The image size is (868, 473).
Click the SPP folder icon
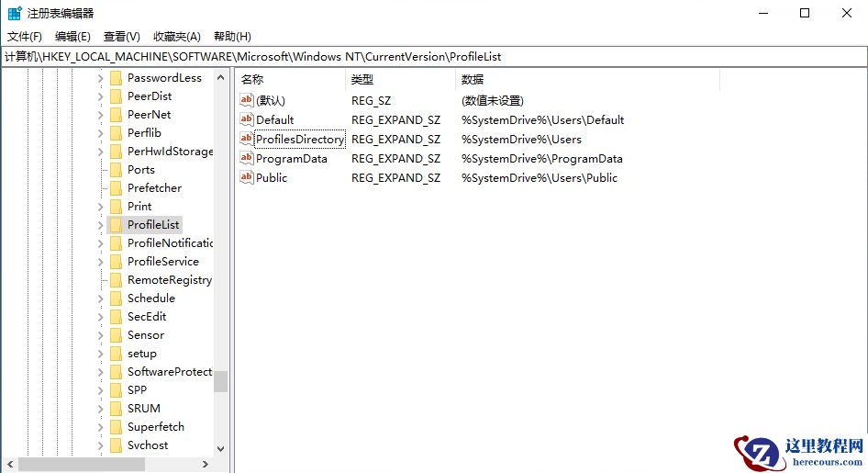click(116, 390)
